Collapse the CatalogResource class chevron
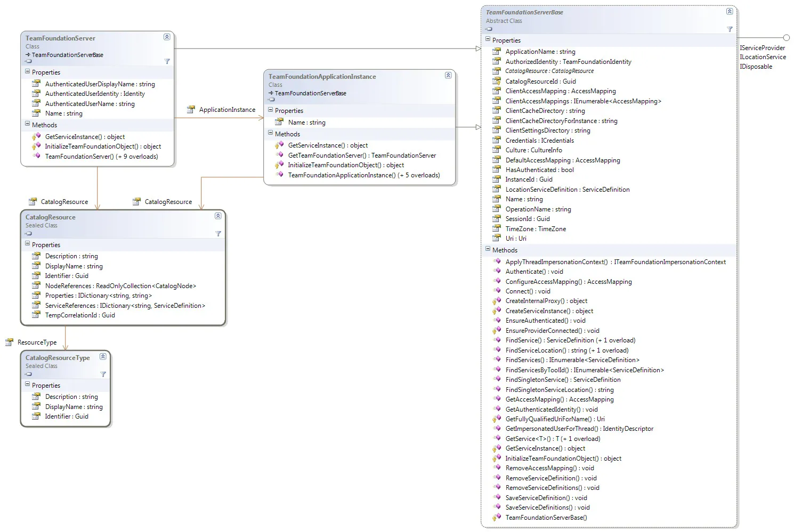Screen dimensions: 794x532 218,216
